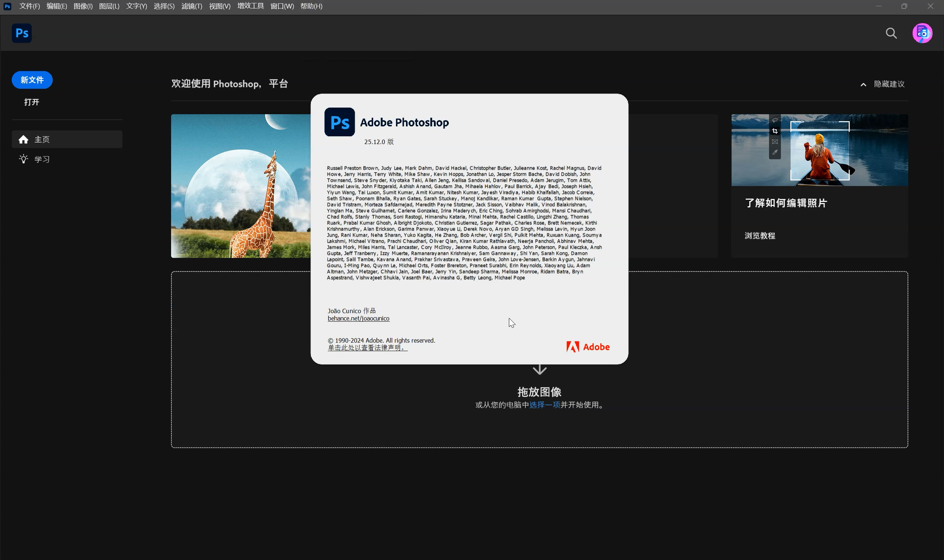The height and width of the screenshot is (560, 944).
Task: Click the lightbulb icon beside 学习
Action: [23, 159]
